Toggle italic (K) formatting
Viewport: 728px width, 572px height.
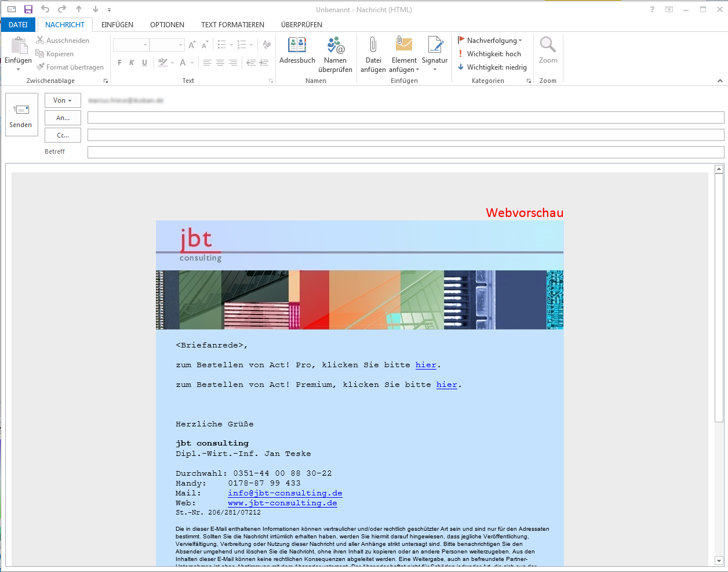point(132,63)
